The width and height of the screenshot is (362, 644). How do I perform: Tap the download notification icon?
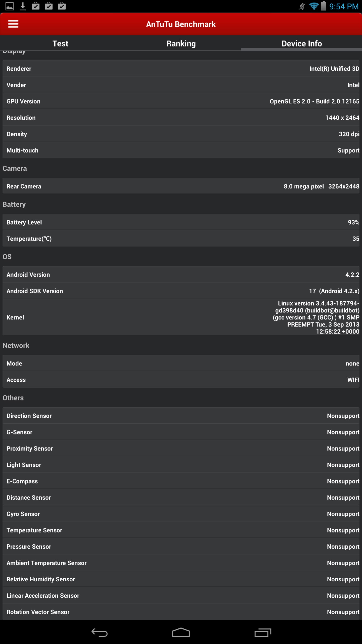pos(23,6)
